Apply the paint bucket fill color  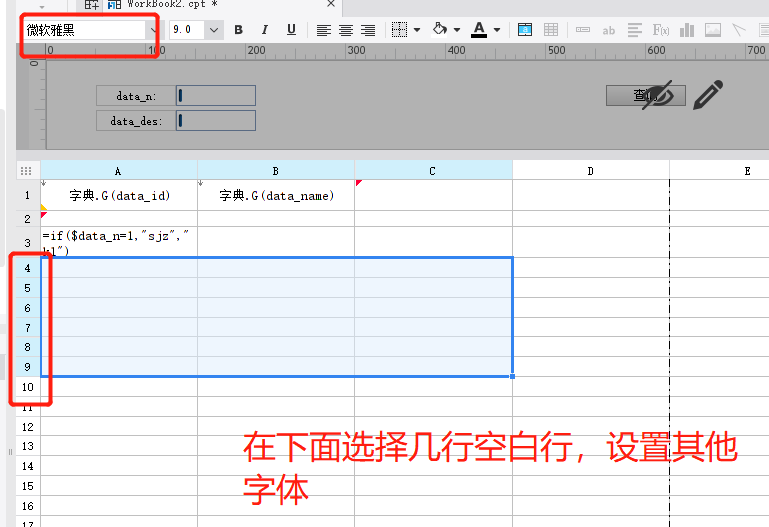coord(439,29)
